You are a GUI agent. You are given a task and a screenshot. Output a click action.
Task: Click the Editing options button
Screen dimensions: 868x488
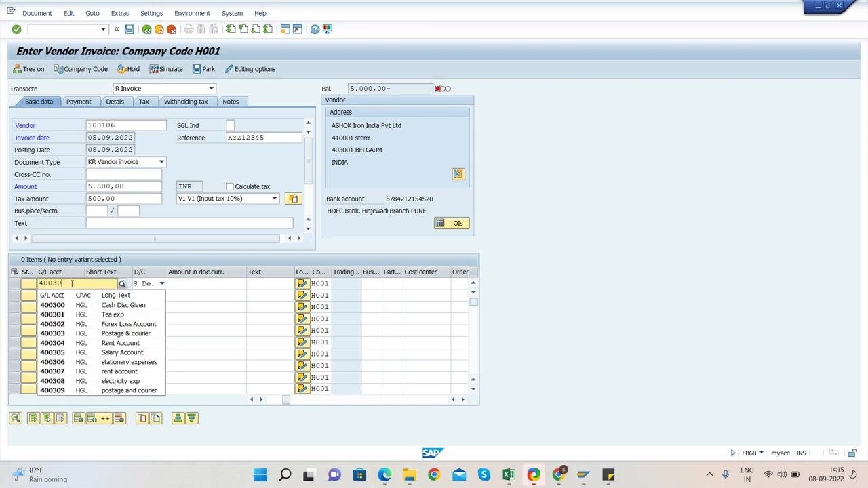pos(250,69)
